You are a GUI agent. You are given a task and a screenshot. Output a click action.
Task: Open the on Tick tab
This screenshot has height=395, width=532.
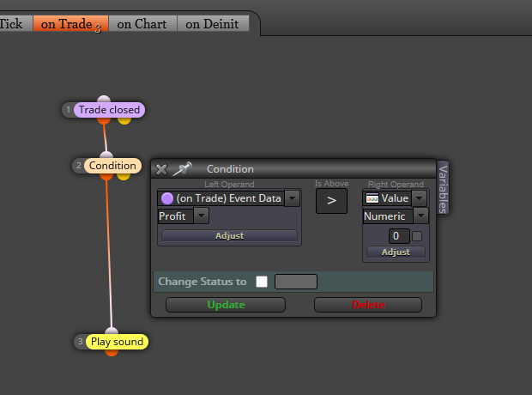15,24
